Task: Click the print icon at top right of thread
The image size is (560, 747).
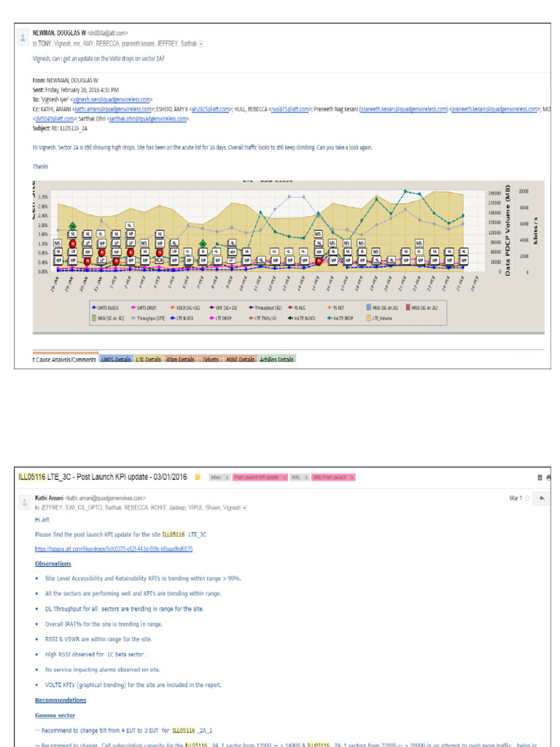Action: coord(548,477)
